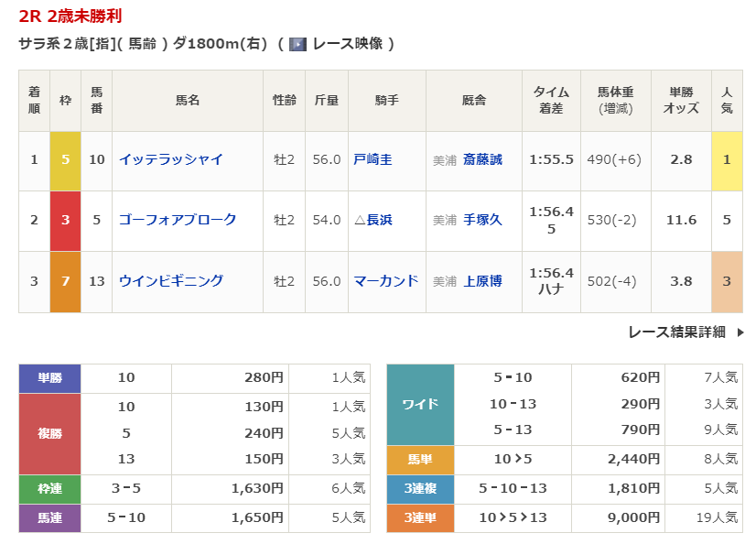
Task: Open horse イッテラッシャイ profile
Action: click(171, 159)
